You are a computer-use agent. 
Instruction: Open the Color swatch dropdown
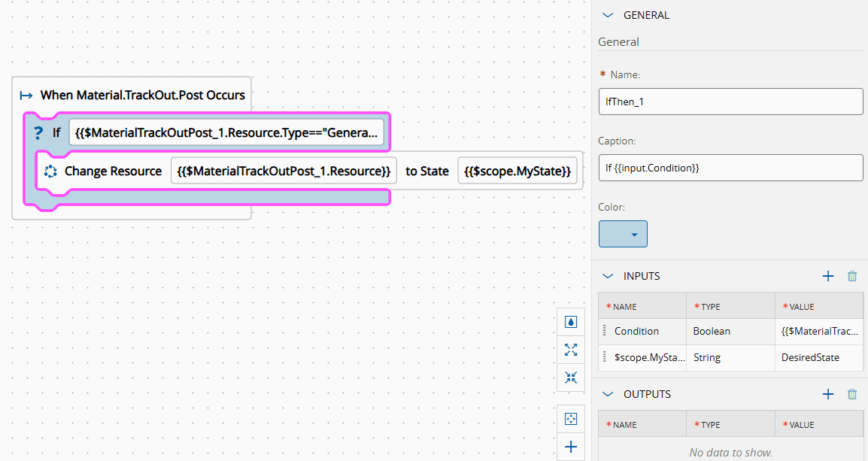[623, 234]
